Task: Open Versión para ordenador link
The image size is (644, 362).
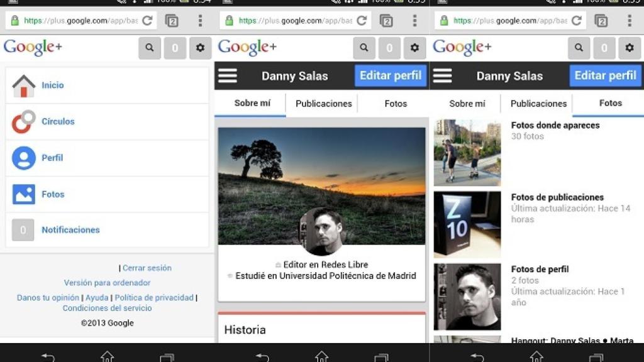Action: pos(107,283)
